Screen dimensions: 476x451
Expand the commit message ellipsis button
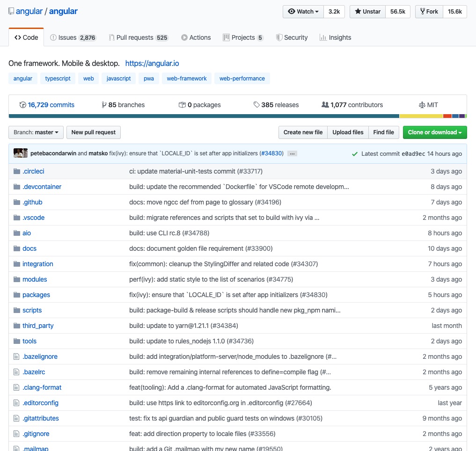(x=292, y=153)
